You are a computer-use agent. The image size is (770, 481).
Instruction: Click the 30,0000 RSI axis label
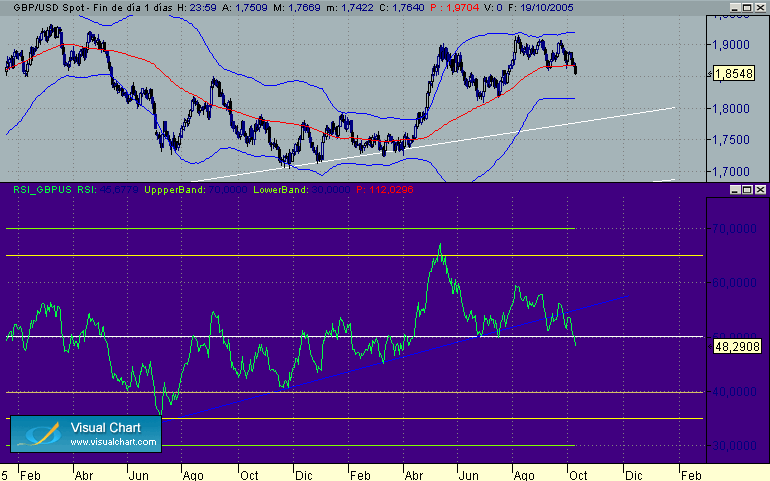pos(734,446)
